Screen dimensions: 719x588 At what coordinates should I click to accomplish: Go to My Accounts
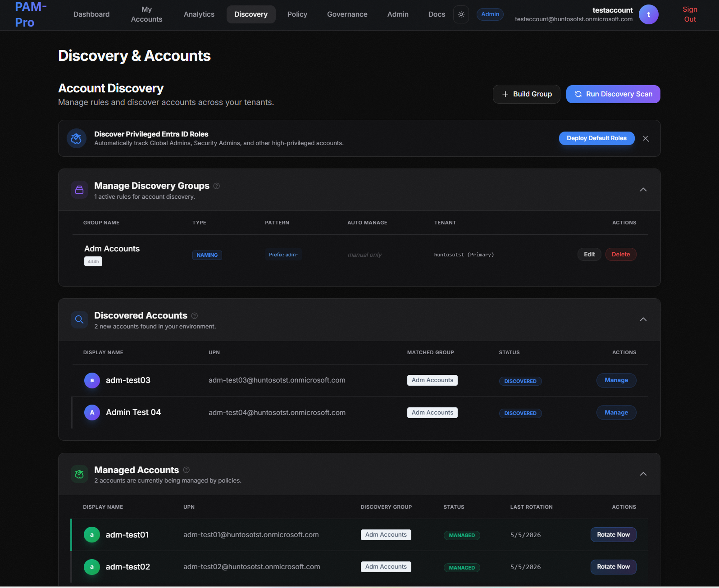pyautogui.click(x=146, y=14)
